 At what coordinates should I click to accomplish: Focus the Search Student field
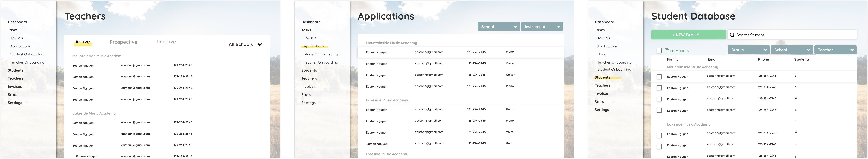point(792,35)
